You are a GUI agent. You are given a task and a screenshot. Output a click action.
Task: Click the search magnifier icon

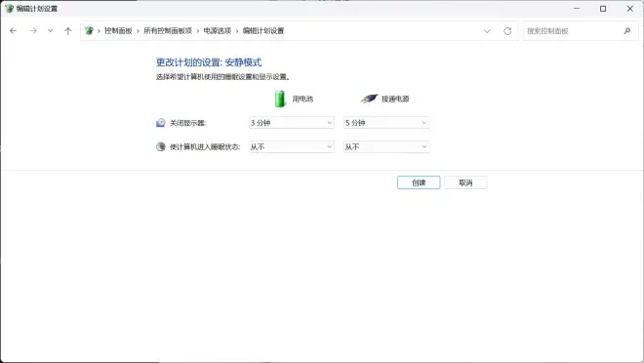[627, 31]
